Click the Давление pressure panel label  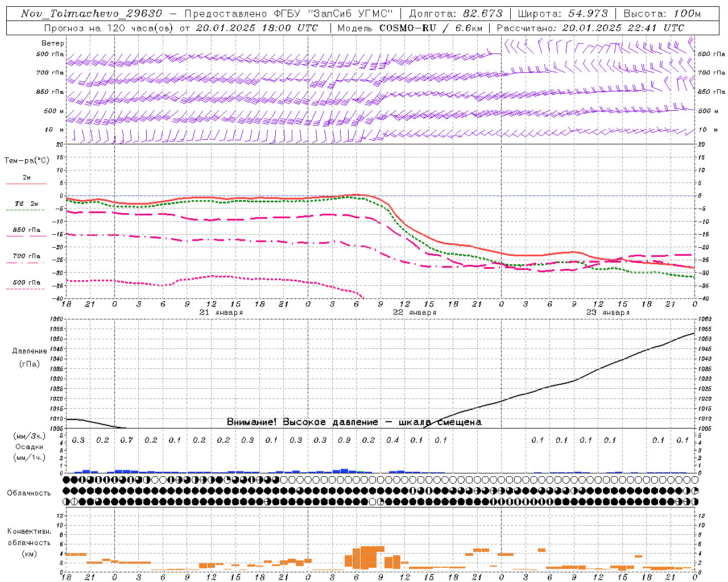[30, 351]
